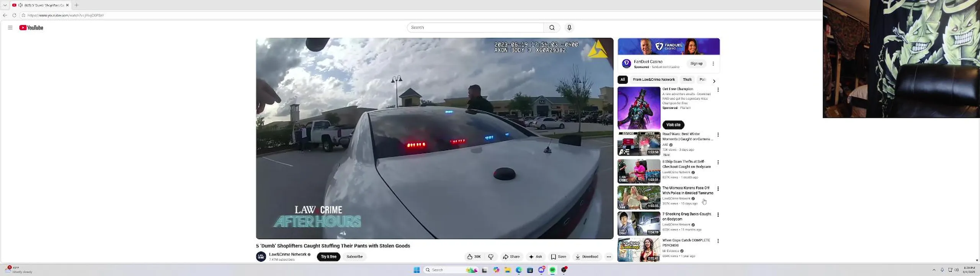Click the browser address bar URL
The height and width of the screenshot is (276, 980).
tap(66, 15)
